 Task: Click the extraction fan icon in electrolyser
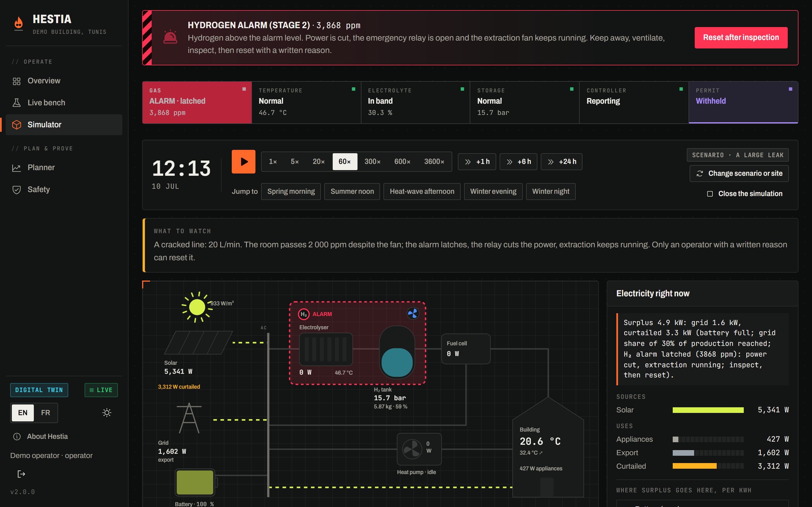[413, 313]
